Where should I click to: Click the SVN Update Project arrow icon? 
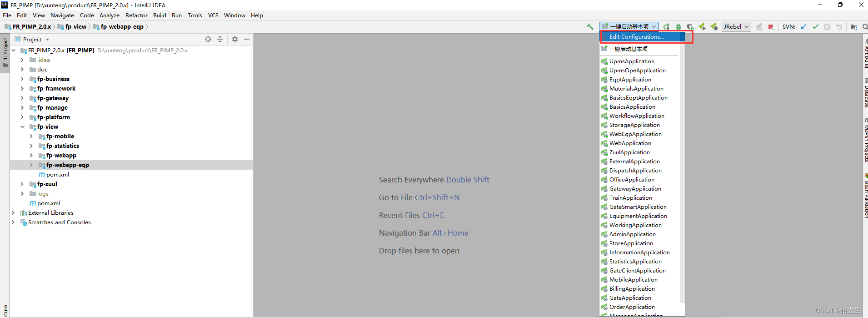point(803,27)
